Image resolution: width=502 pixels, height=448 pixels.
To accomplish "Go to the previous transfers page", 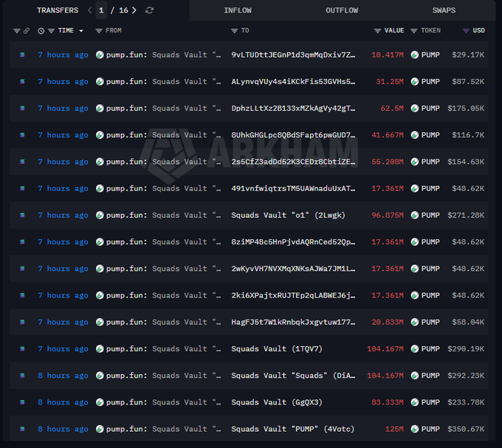I will pos(90,10).
